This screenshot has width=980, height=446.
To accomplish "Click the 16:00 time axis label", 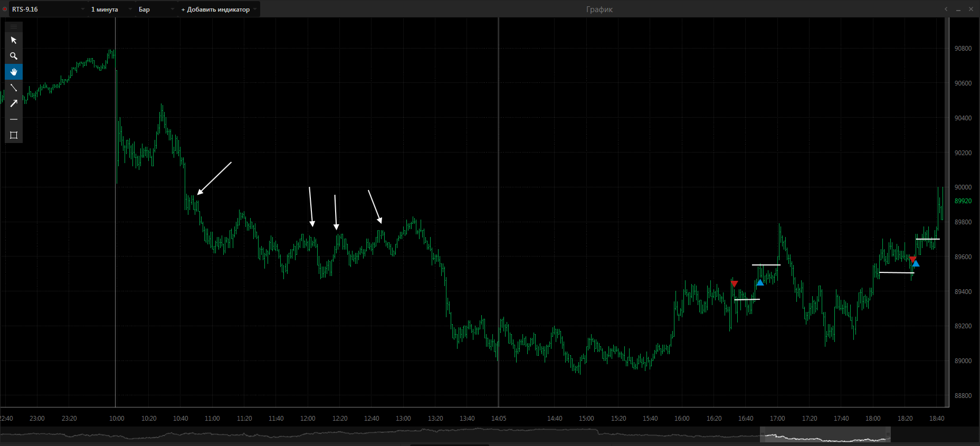I will tap(682, 419).
